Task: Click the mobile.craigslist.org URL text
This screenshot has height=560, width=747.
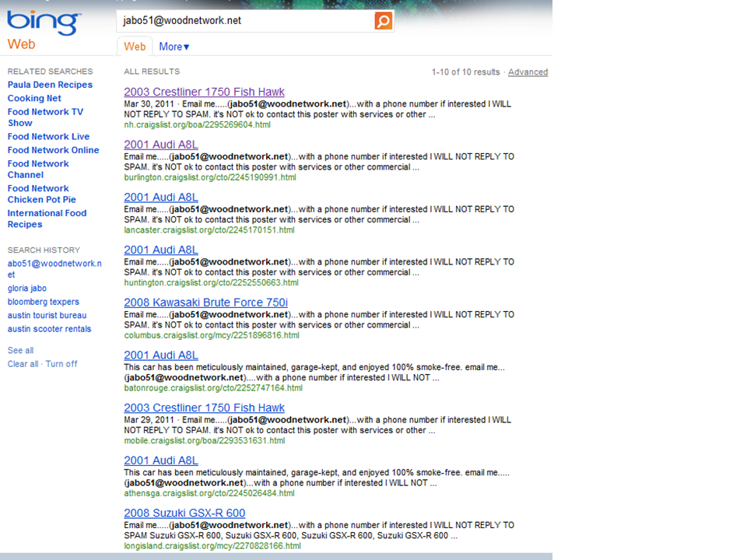Action: pyautogui.click(x=205, y=441)
